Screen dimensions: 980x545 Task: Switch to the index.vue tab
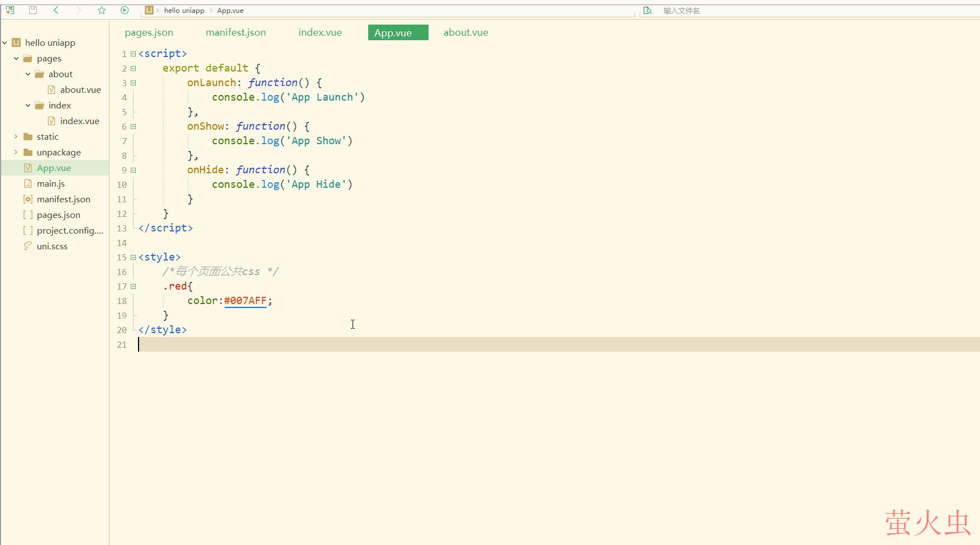coord(320,32)
